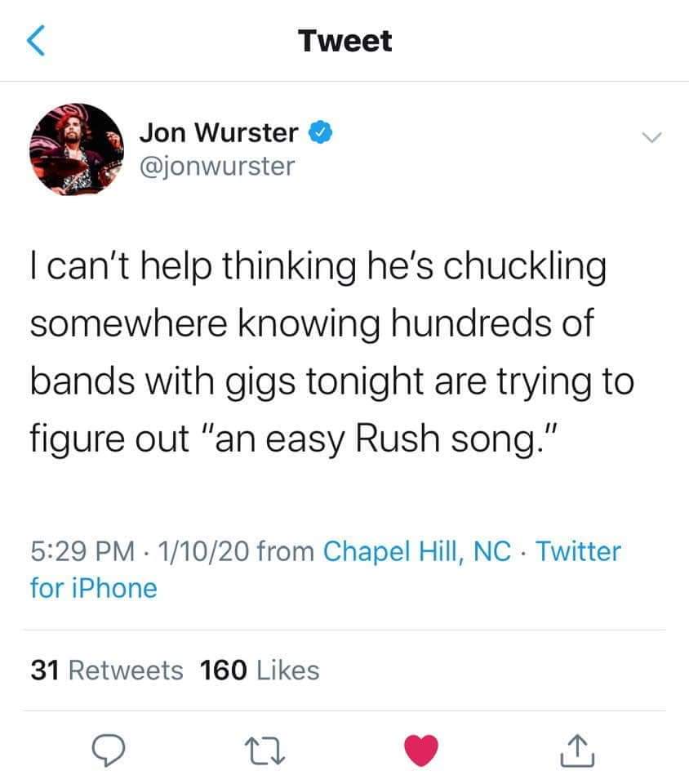Viewport: 689px width, 784px height.
Task: Tap the word Retweets label
Action: pos(126,670)
